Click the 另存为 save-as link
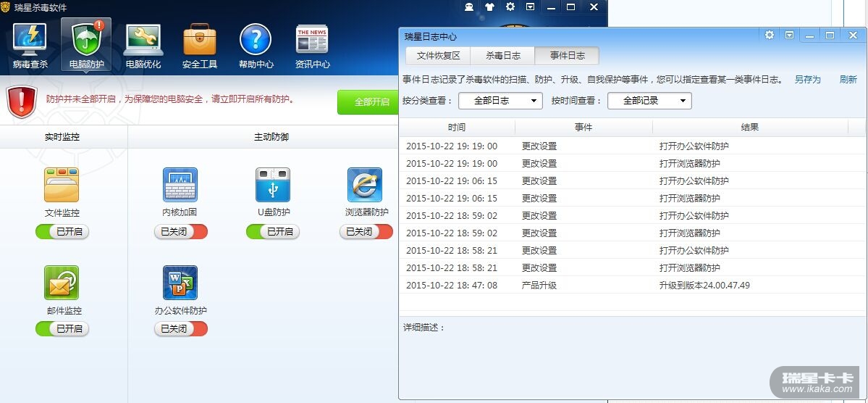The width and height of the screenshot is (868, 403). pos(808,79)
